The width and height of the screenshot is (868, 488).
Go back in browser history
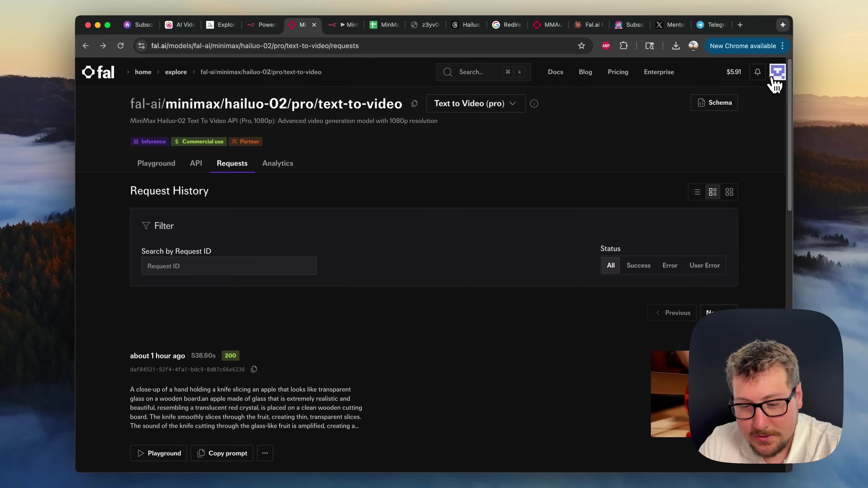86,46
